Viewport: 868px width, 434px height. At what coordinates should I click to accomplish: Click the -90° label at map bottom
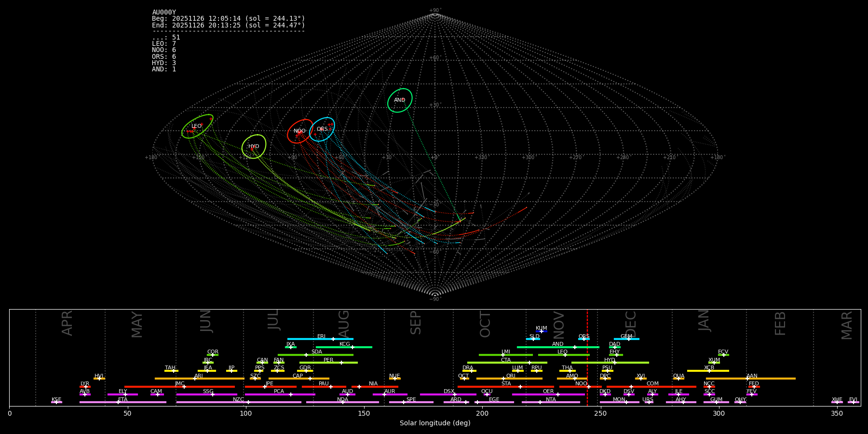(435, 299)
